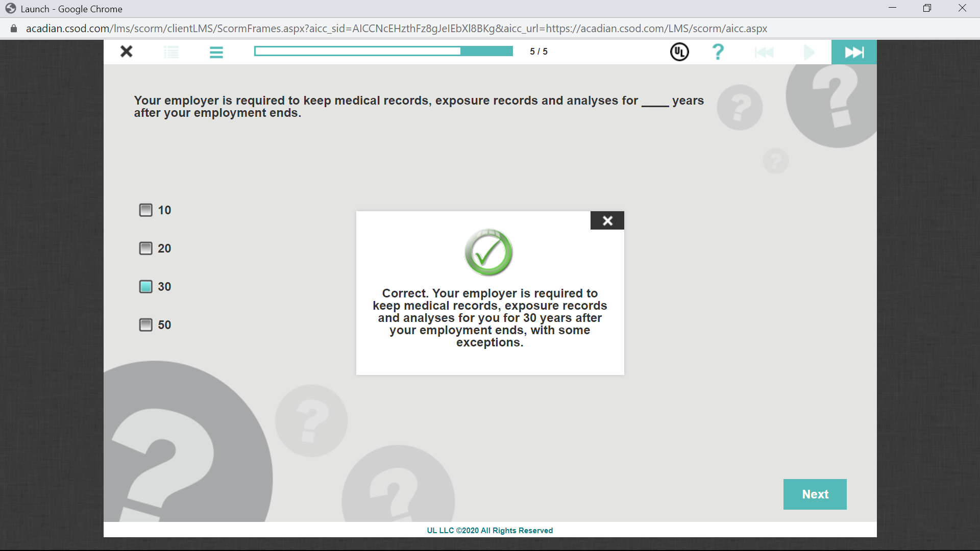
Task: Open the course outline list icon
Action: click(x=171, y=52)
